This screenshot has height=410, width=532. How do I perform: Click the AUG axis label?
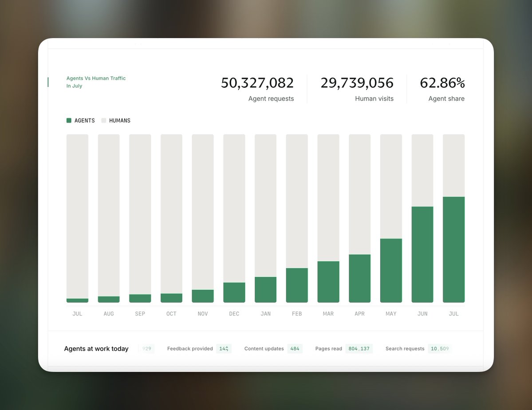click(109, 314)
